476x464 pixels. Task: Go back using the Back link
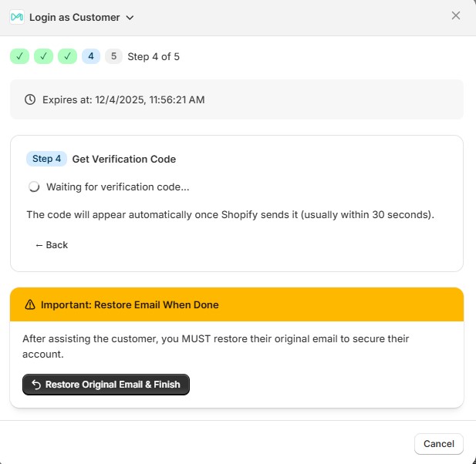coord(52,245)
